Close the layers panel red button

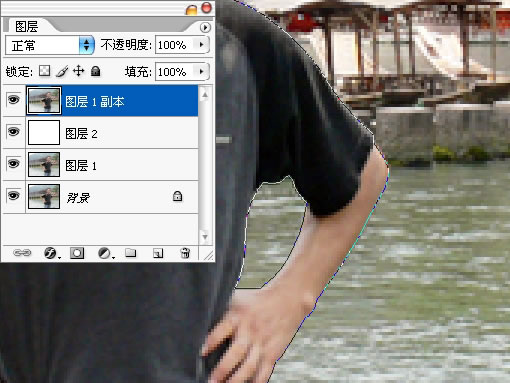click(207, 8)
